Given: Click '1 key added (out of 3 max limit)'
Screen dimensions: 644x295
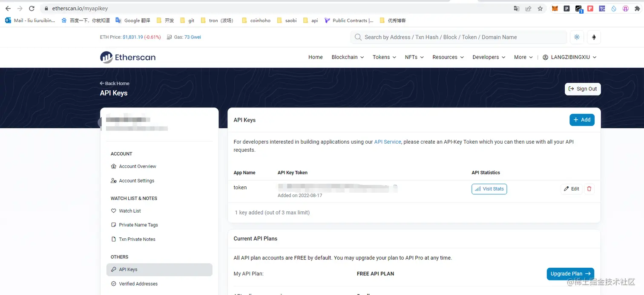Looking at the screenshot, I should click(x=272, y=212).
